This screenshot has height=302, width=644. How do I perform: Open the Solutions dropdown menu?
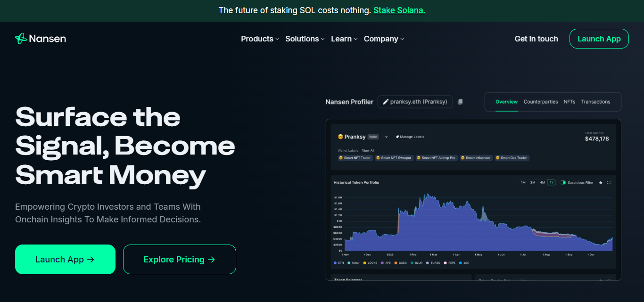(305, 39)
